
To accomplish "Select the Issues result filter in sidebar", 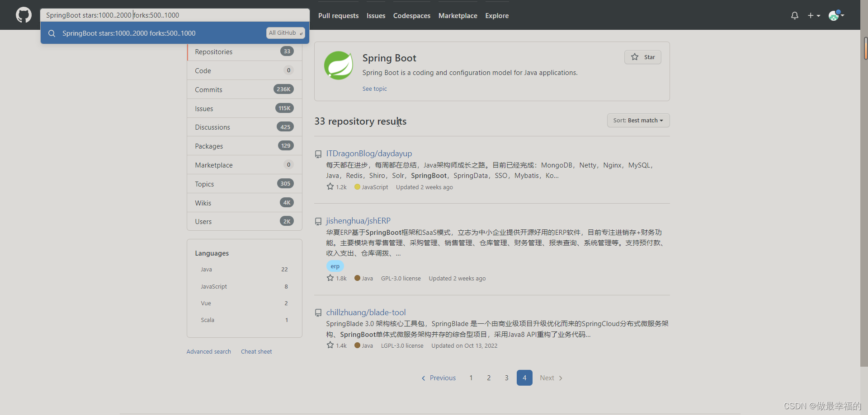I will tap(245, 109).
